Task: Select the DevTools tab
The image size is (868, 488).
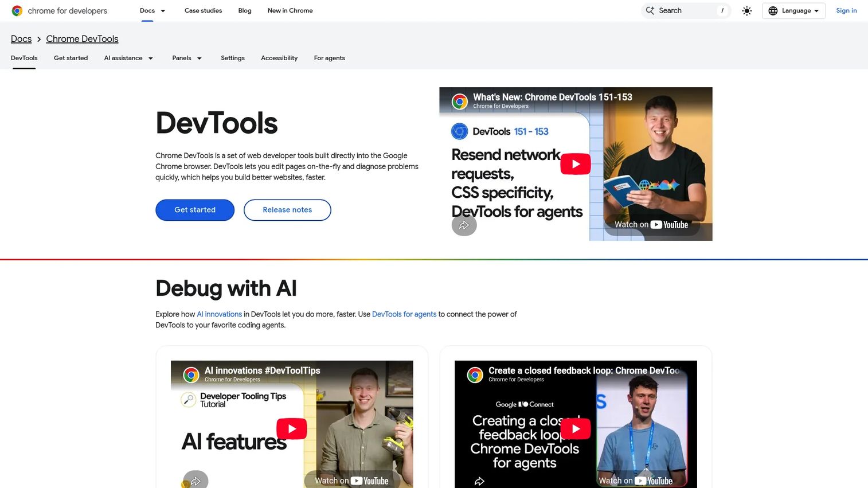Action: point(24,58)
